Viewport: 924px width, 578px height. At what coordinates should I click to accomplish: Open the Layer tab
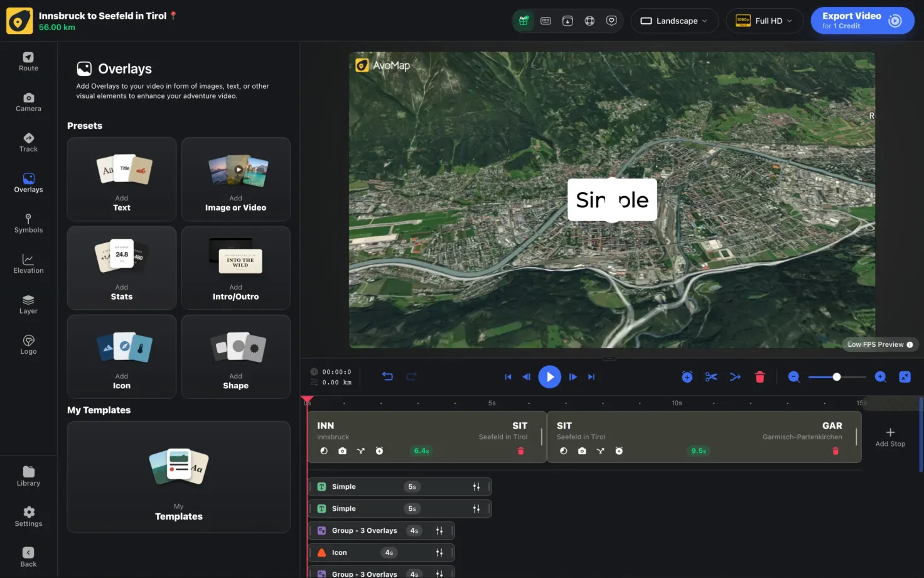(x=28, y=305)
